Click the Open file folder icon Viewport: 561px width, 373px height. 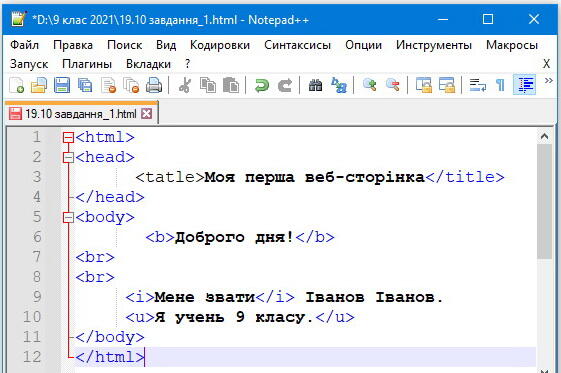(39, 85)
